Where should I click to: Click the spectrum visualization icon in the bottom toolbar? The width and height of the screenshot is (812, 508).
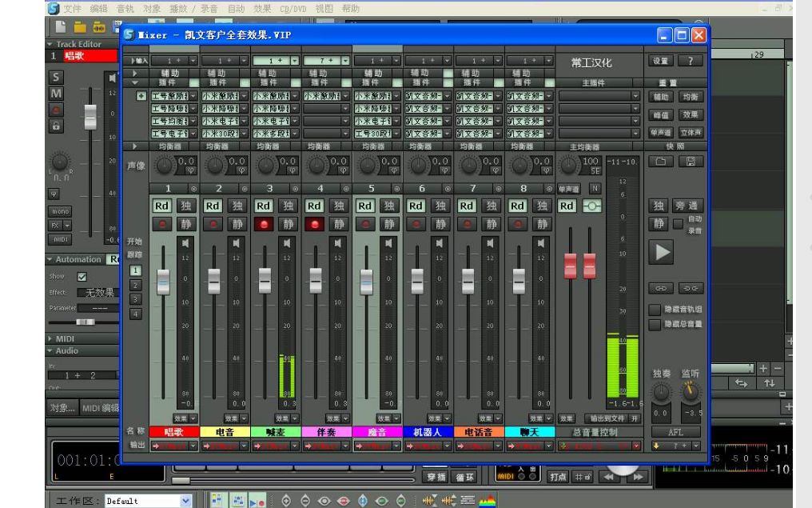[x=488, y=501]
